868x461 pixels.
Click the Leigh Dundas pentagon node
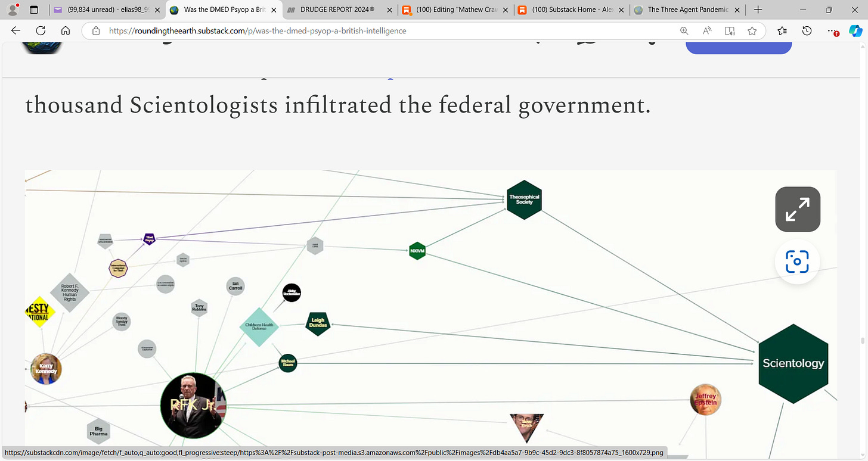click(x=318, y=323)
